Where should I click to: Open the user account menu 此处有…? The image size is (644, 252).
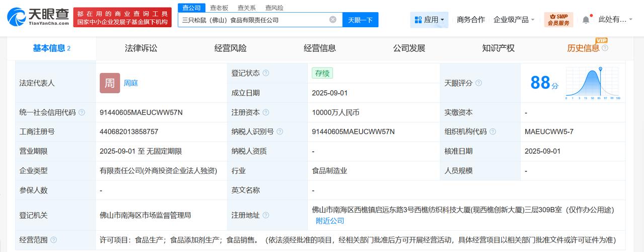tap(615, 20)
